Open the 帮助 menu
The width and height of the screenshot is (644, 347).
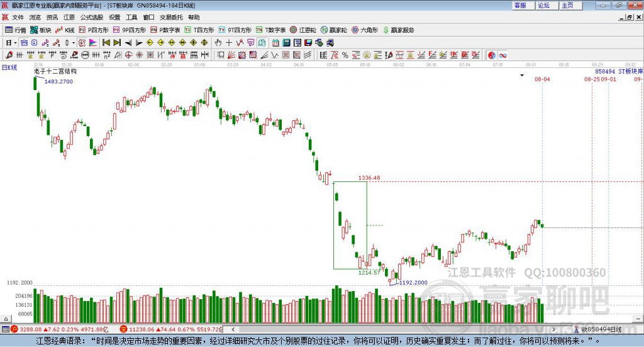(x=194, y=17)
